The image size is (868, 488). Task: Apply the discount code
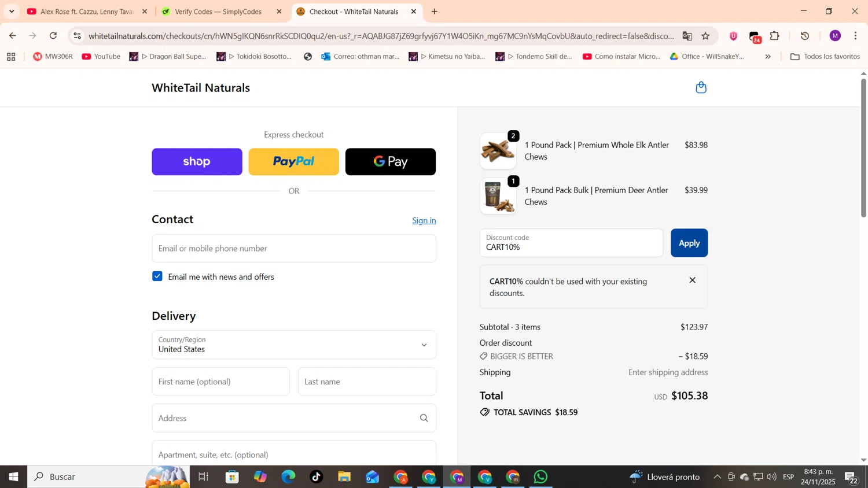[x=689, y=243]
